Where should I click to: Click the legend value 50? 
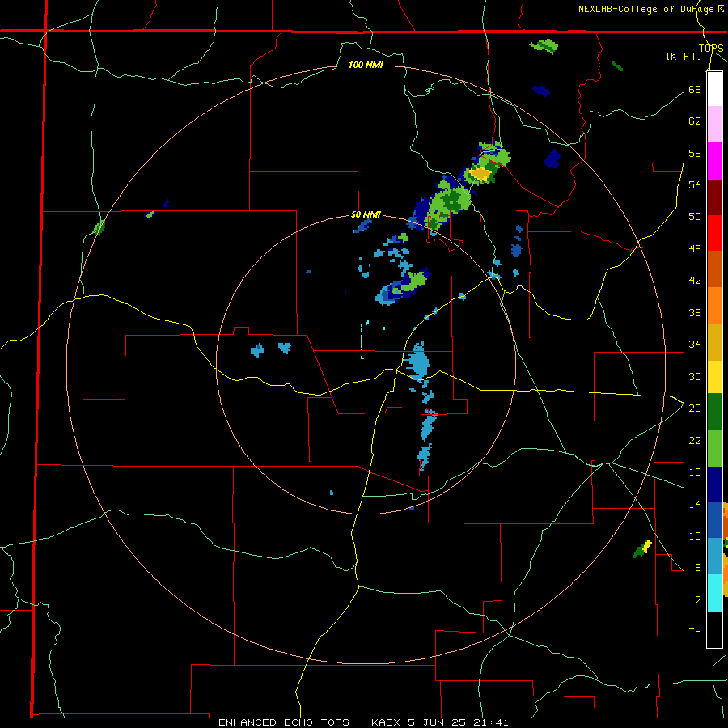(x=695, y=217)
